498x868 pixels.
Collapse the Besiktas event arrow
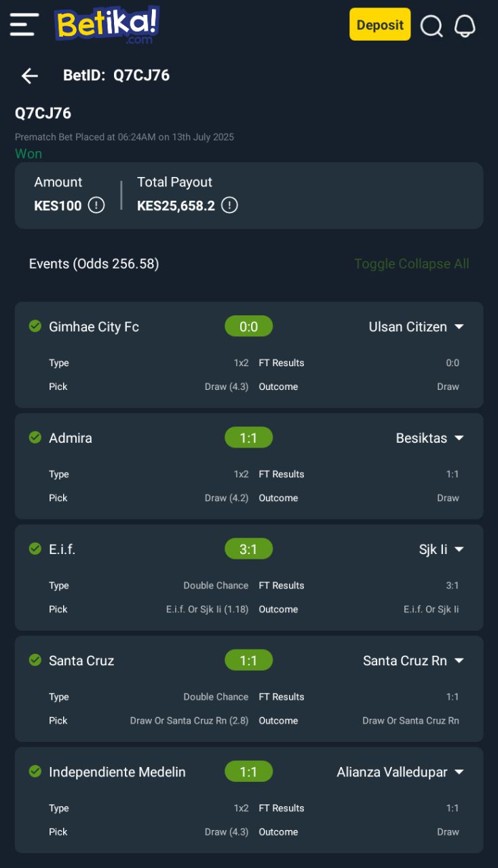pos(459,438)
